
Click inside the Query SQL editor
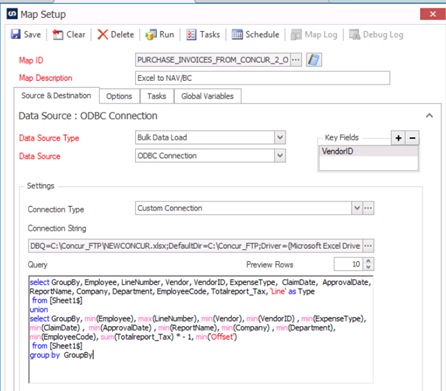click(x=201, y=329)
